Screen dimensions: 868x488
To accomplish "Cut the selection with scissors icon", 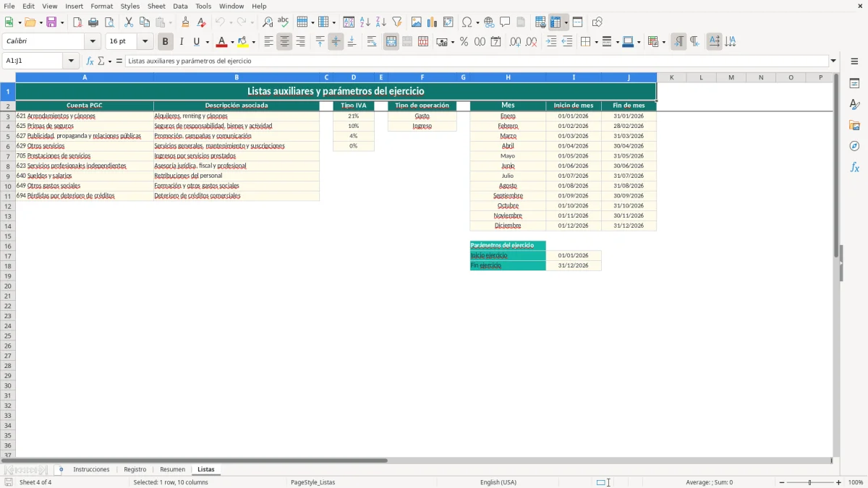I will pos(129,22).
